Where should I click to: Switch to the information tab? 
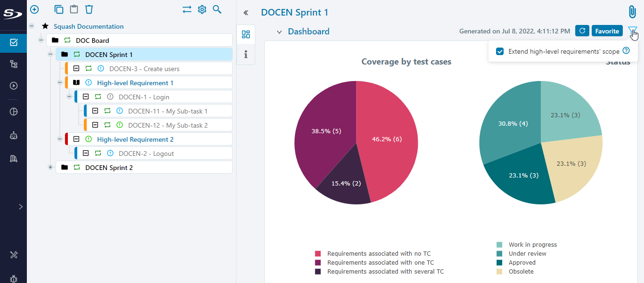pyautogui.click(x=246, y=55)
